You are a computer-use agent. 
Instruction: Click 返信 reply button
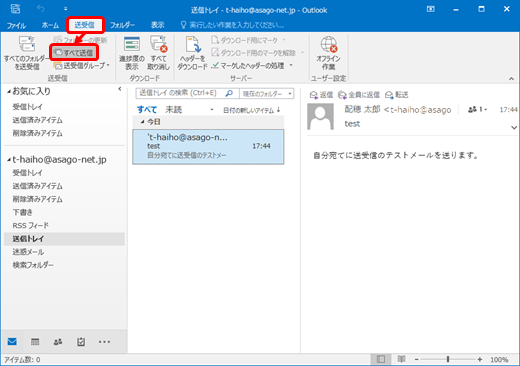click(321, 95)
